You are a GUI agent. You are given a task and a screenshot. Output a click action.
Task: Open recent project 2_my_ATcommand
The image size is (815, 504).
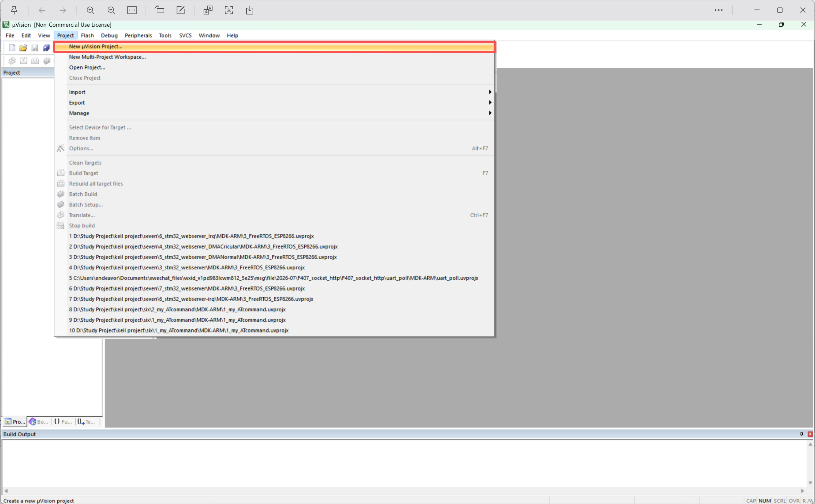[x=274, y=310]
